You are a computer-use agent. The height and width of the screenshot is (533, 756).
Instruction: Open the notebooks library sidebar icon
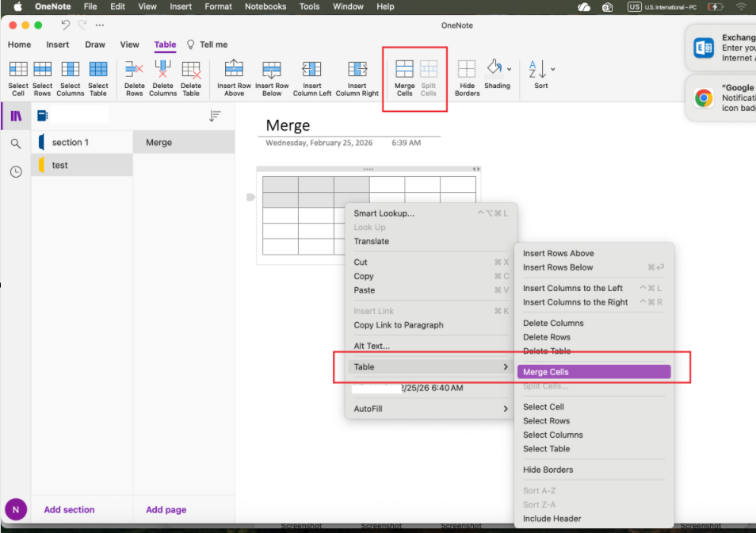16,117
